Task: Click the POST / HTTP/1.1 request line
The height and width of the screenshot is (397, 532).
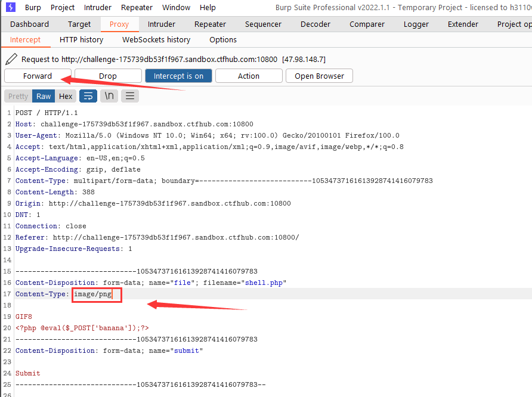Action: pos(47,113)
